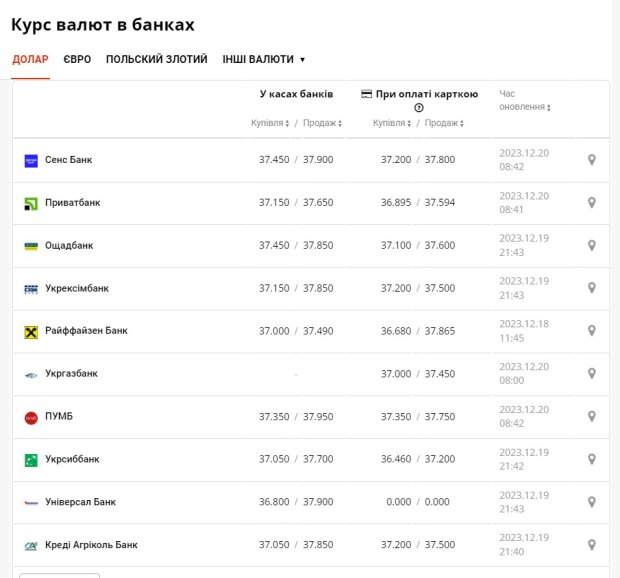Click the Privatbank logo icon

pos(31,203)
